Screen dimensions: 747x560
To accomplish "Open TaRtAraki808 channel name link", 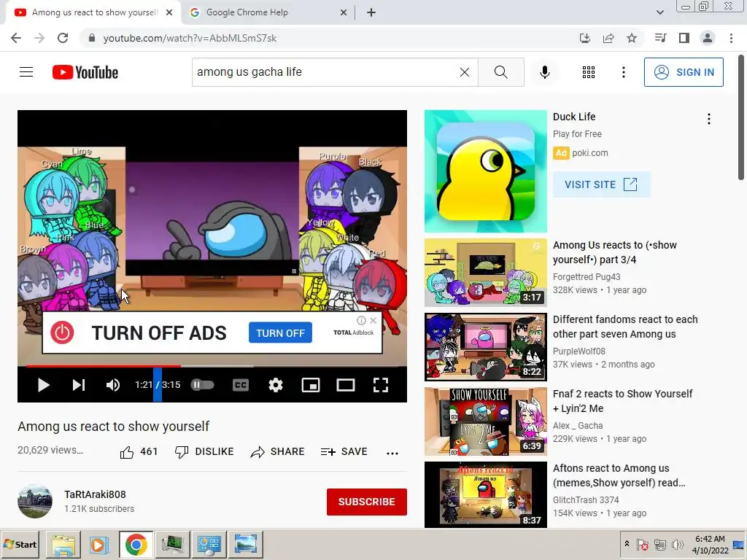I will coord(95,494).
